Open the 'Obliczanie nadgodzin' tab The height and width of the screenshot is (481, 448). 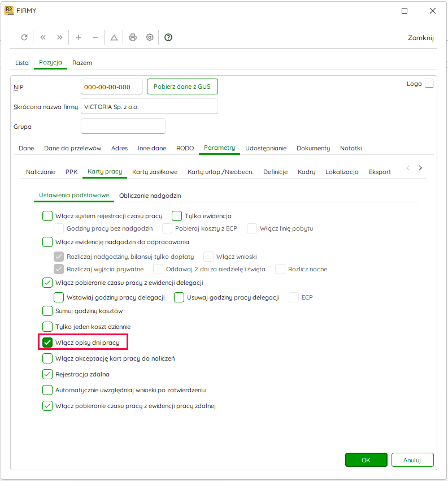click(x=150, y=196)
